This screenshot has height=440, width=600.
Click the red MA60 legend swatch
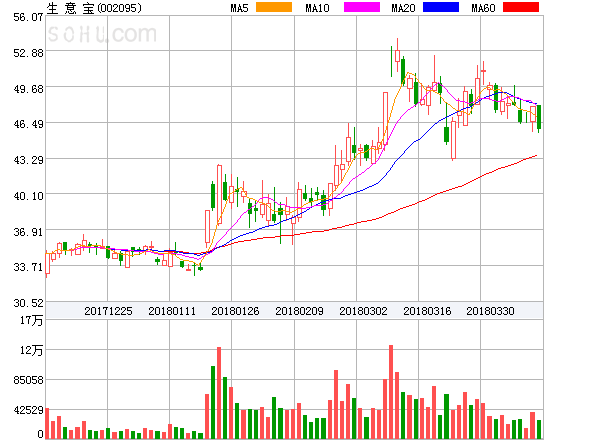(521, 7)
